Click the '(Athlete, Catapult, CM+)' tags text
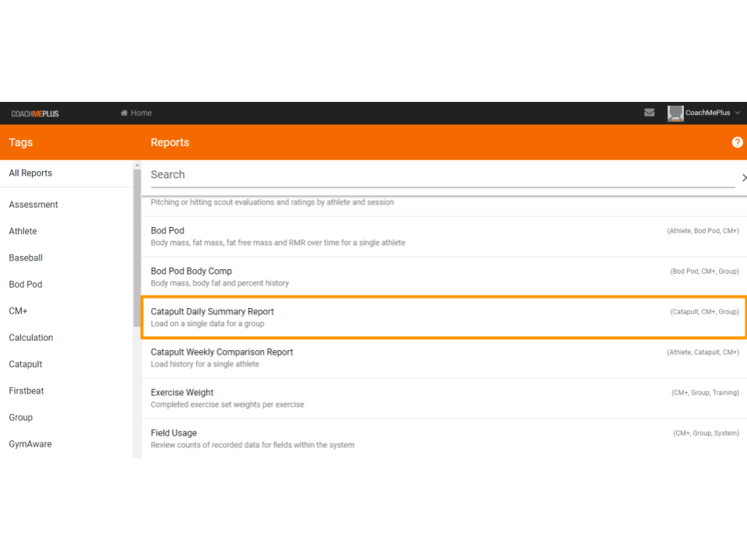Screen dimensions: 747x560 703,352
